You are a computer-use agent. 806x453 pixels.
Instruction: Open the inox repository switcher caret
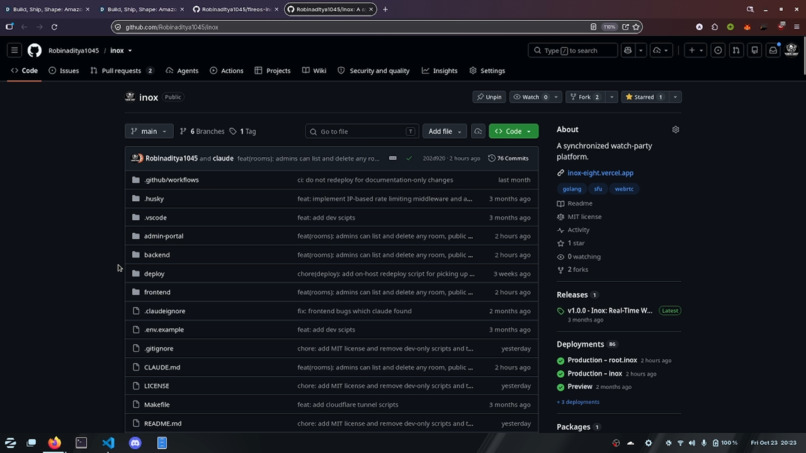(130, 50)
